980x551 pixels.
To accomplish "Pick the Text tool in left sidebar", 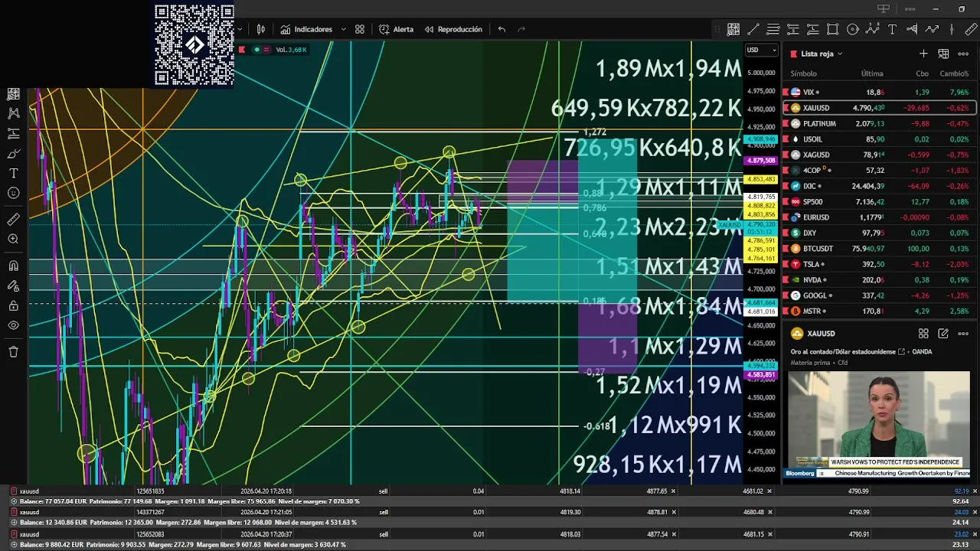I will click(13, 173).
